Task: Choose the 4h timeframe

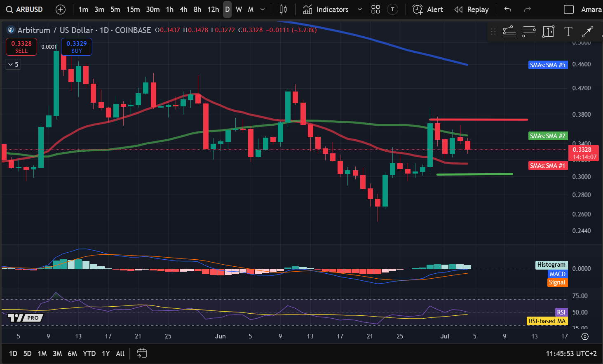Action: click(184, 9)
